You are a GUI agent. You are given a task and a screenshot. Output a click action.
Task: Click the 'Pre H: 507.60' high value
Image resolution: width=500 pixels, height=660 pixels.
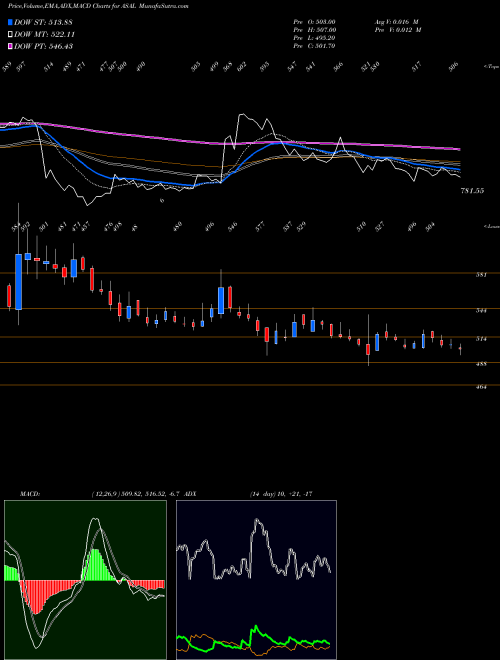click(x=314, y=30)
